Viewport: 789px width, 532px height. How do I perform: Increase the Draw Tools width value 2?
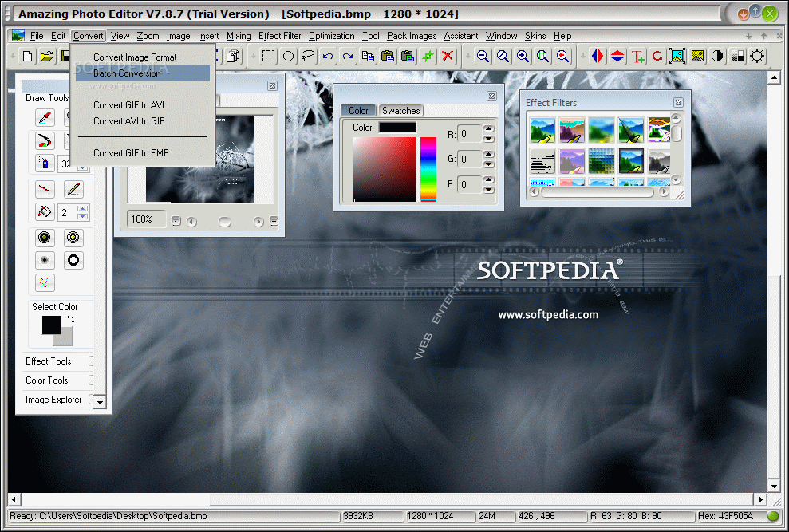(x=83, y=208)
